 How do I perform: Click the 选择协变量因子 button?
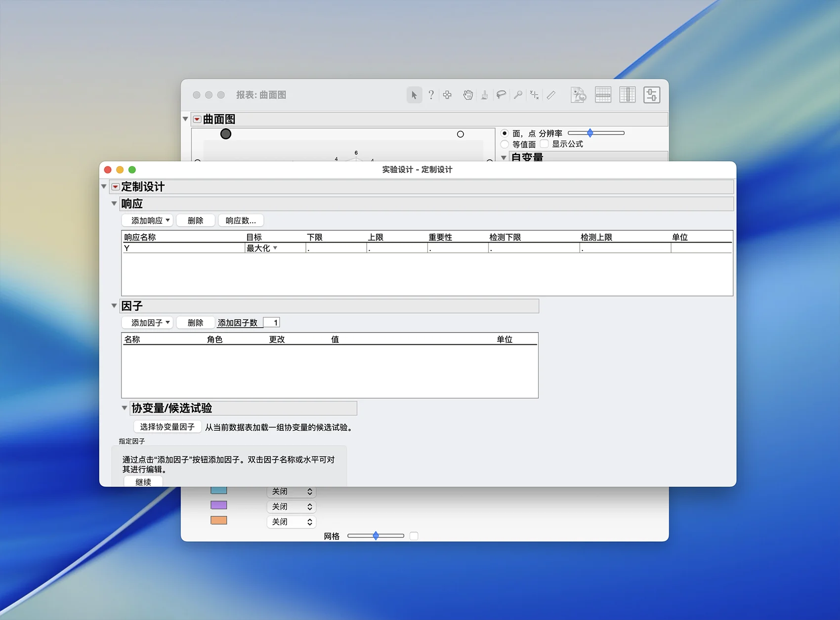[x=167, y=427]
